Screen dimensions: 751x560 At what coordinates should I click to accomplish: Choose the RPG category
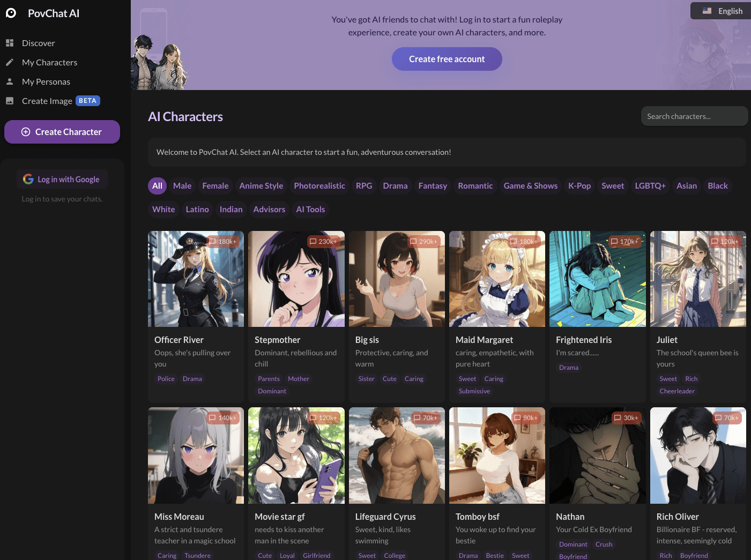pos(364,186)
